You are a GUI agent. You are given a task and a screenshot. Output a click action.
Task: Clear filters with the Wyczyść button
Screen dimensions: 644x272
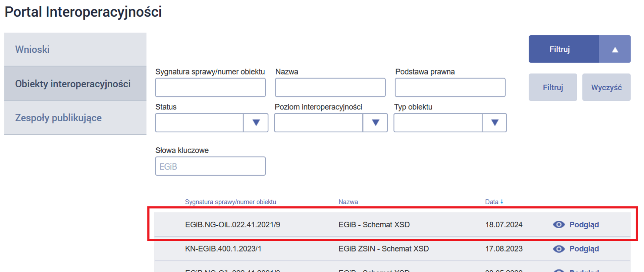pos(606,88)
